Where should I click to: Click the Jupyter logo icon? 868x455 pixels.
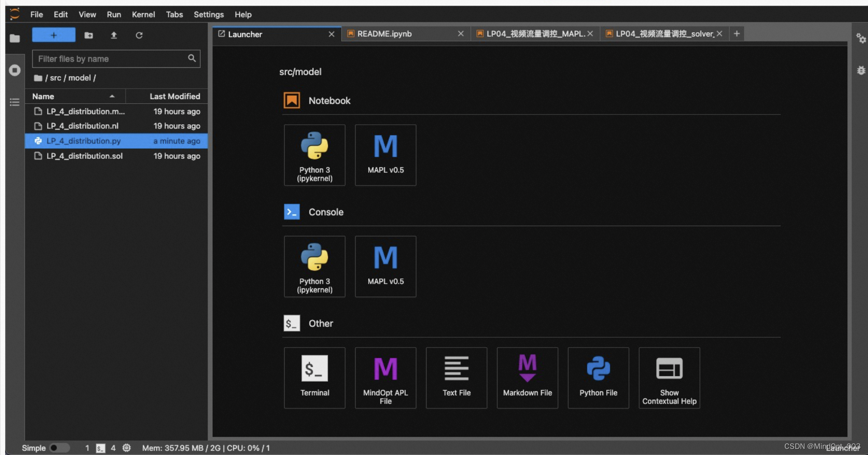(14, 14)
